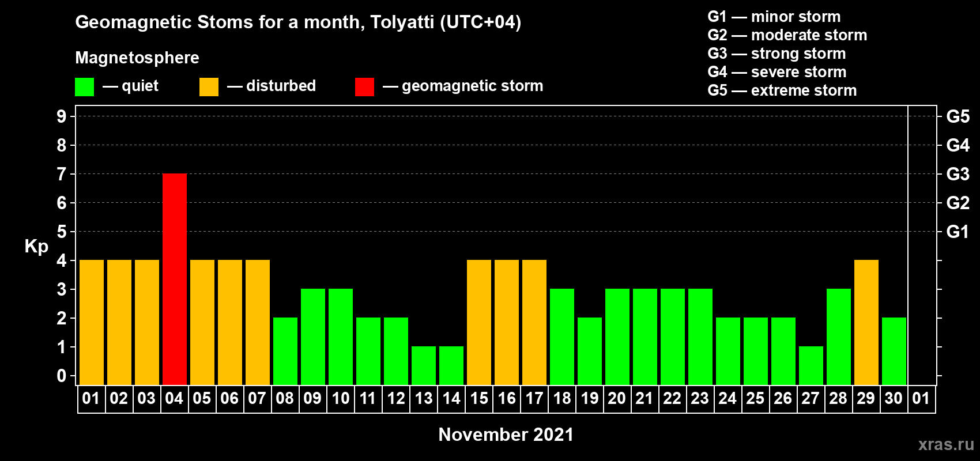Click the 'November 2021' label
The image size is (980, 461).
coord(506,434)
